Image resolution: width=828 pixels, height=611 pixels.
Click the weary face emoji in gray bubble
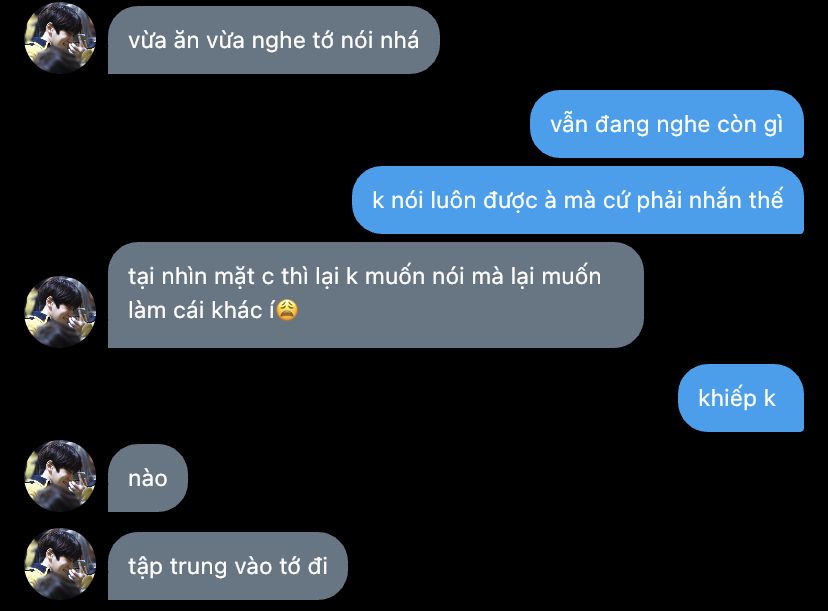[287, 310]
